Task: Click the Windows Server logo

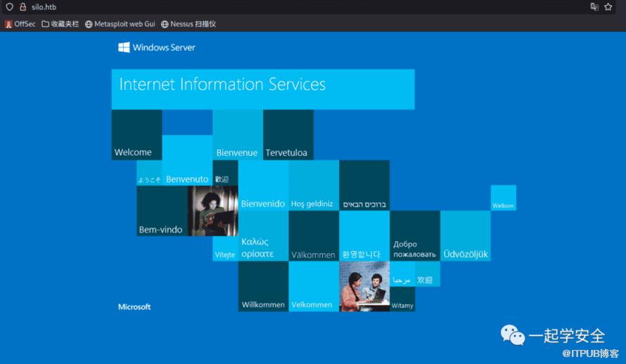Action: 156,48
